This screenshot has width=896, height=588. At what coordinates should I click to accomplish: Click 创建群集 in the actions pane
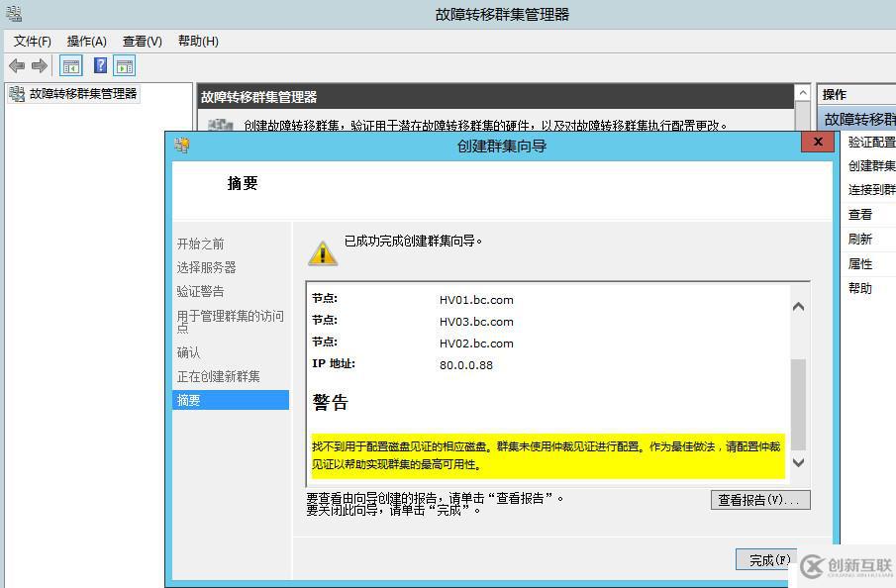tap(871, 165)
